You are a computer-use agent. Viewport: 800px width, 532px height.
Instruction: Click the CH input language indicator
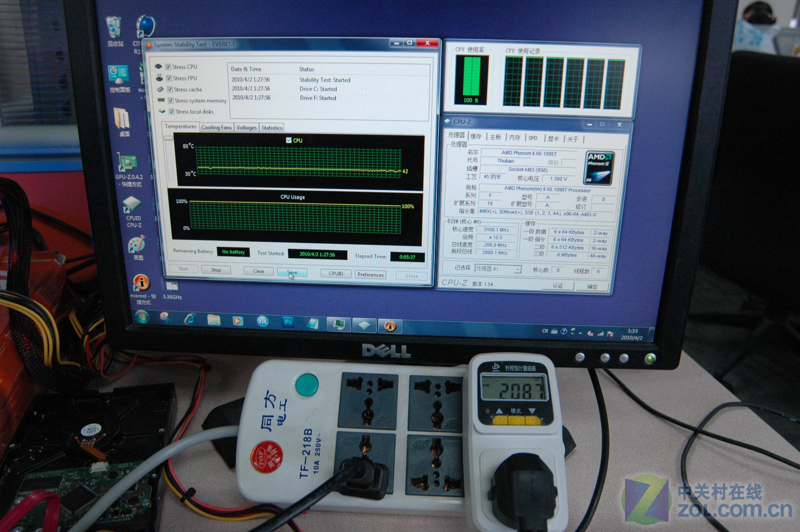coord(545,331)
